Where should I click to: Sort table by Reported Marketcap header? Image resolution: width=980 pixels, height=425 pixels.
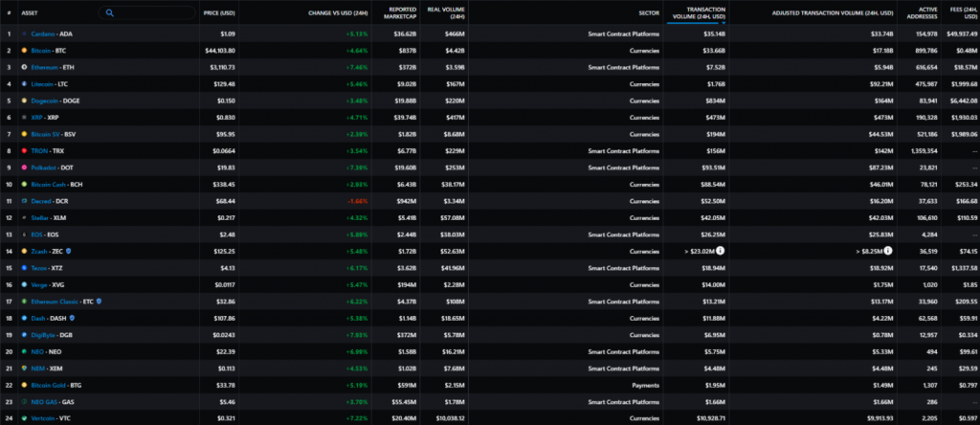(399, 12)
